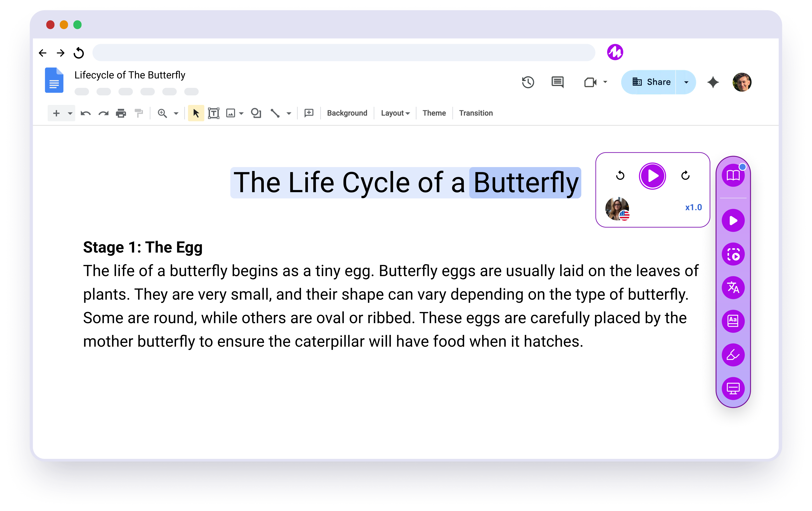Click the rewind button in reader panel
This screenshot has height=511, width=812.
point(620,175)
